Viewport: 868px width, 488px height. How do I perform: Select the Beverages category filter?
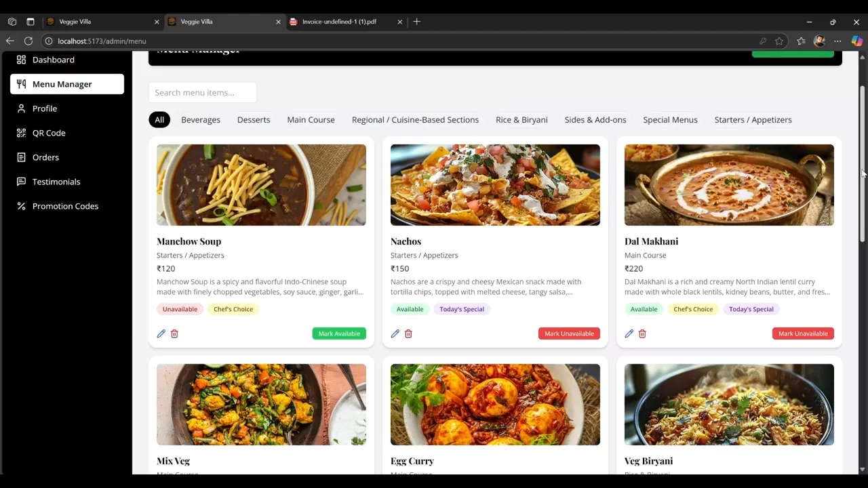[x=200, y=120]
